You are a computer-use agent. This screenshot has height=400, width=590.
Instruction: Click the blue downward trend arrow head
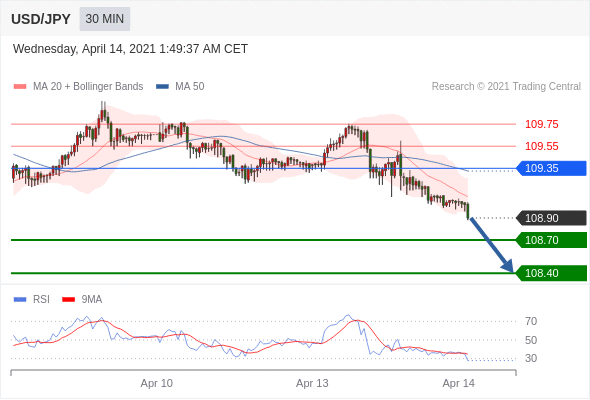[x=508, y=266]
